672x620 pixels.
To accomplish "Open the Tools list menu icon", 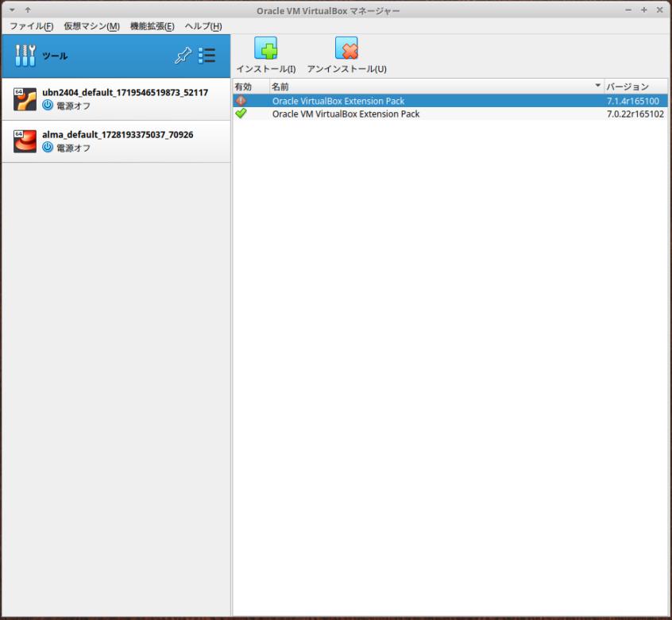I will tap(207, 56).
